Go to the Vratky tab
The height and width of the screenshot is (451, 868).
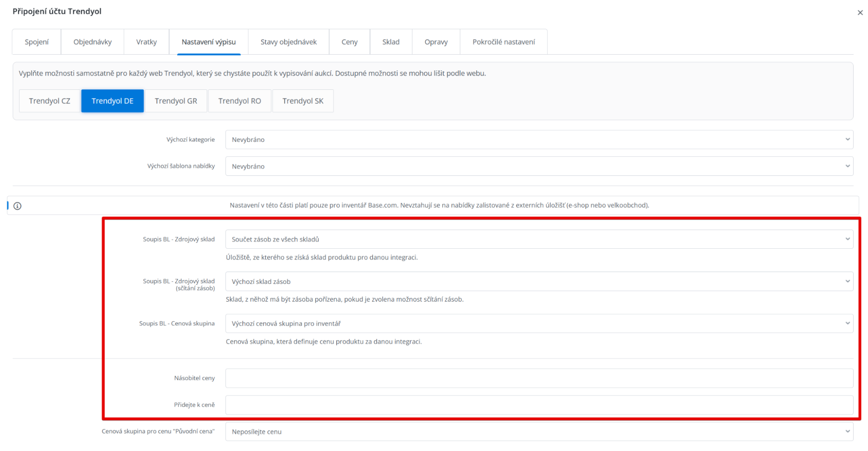click(146, 42)
